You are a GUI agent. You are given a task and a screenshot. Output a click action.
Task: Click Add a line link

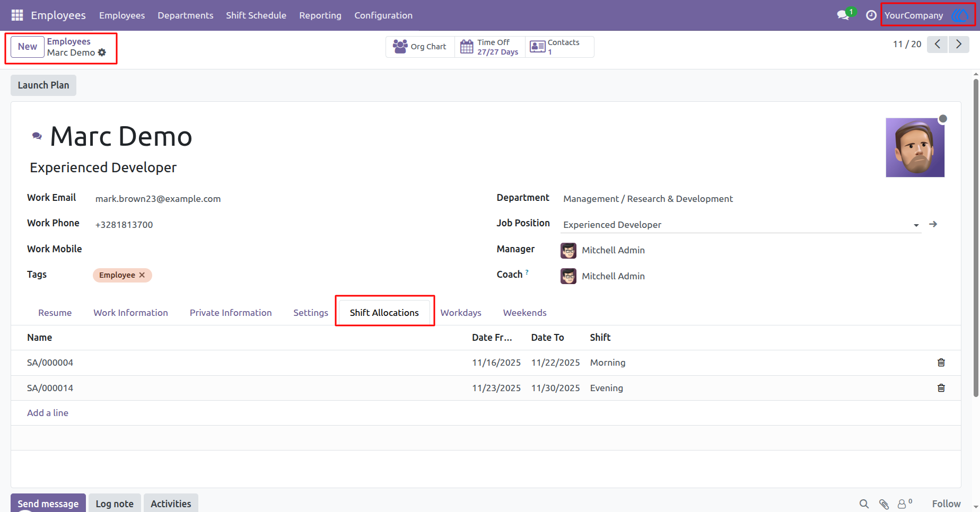pos(48,413)
